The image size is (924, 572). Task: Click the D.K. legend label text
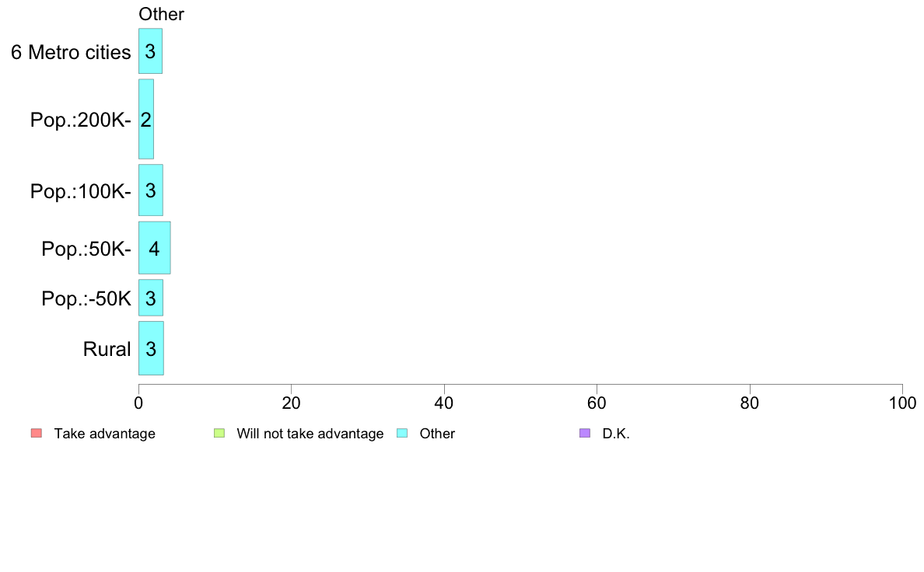616,434
